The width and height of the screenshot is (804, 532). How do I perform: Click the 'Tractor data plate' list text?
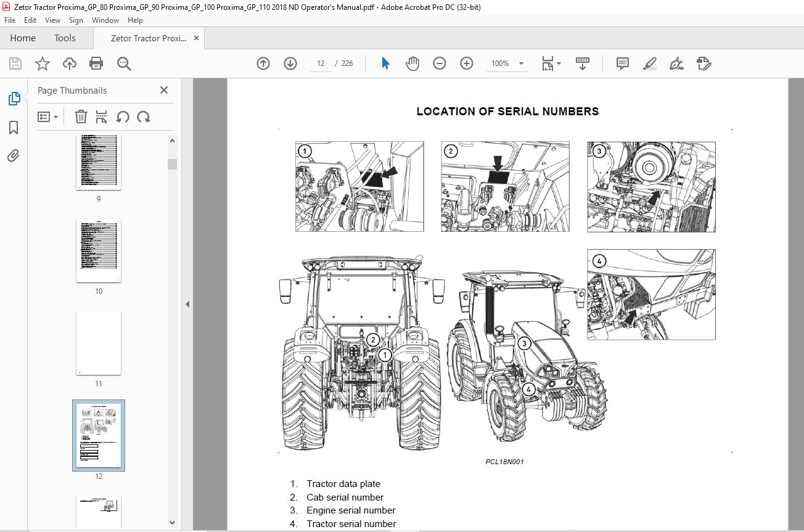pos(343,484)
